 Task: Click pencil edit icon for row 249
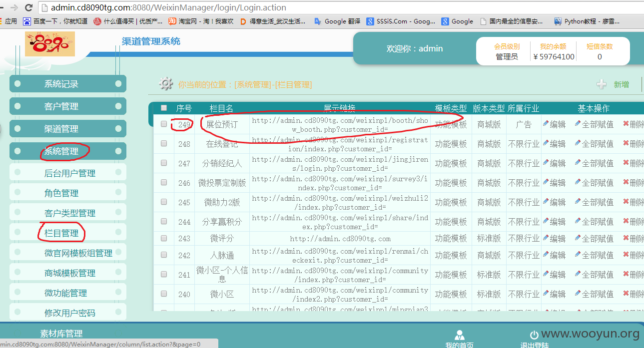click(x=546, y=123)
